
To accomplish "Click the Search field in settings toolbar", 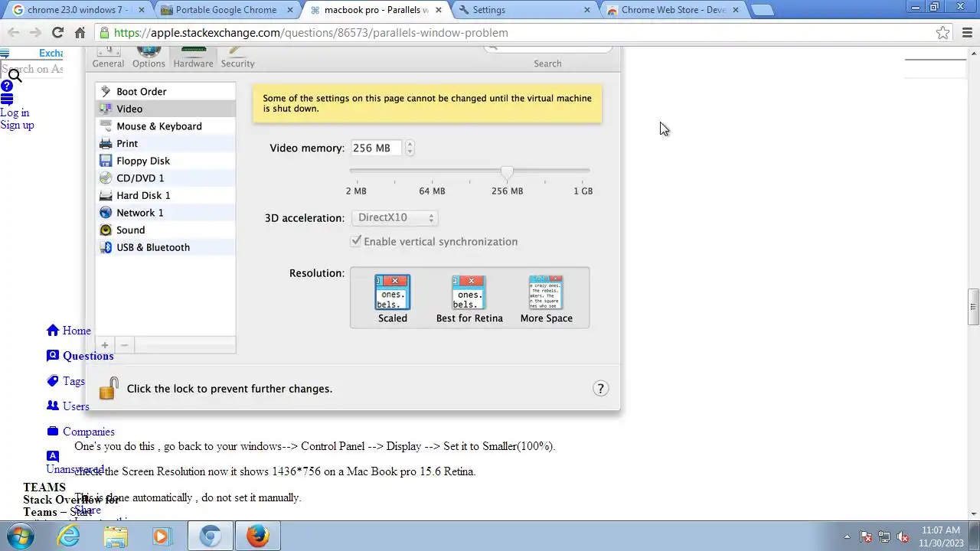I will click(547, 47).
